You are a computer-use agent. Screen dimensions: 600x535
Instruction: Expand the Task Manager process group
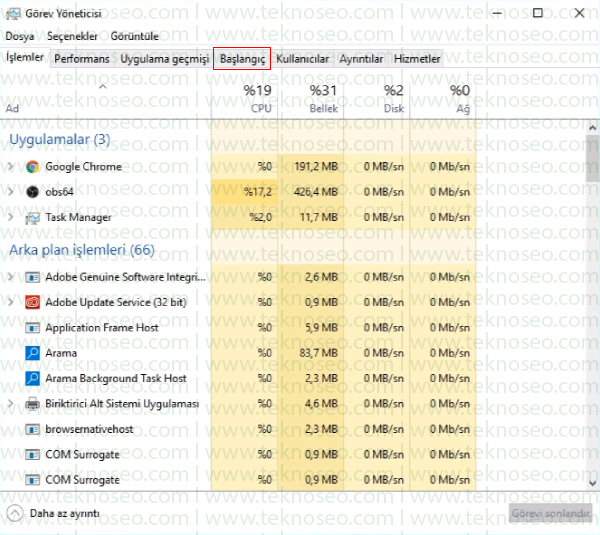pyautogui.click(x=11, y=217)
